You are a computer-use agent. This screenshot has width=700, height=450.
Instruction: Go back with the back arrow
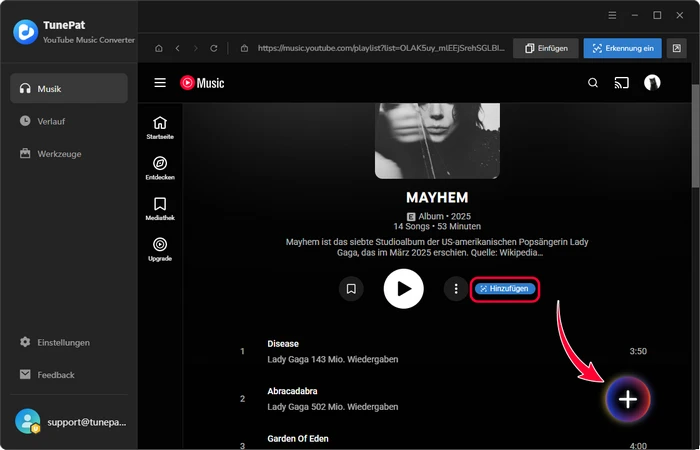pyautogui.click(x=178, y=48)
